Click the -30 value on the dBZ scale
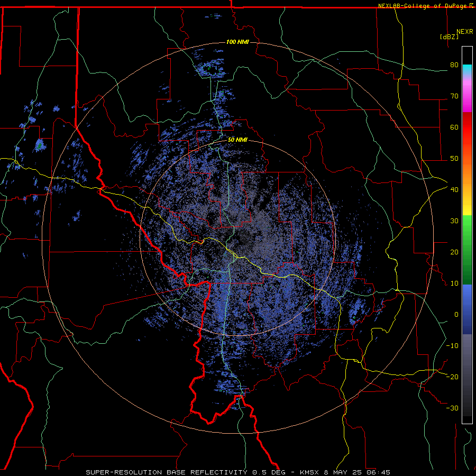Screen dimensions: 476x476 pos(452,408)
